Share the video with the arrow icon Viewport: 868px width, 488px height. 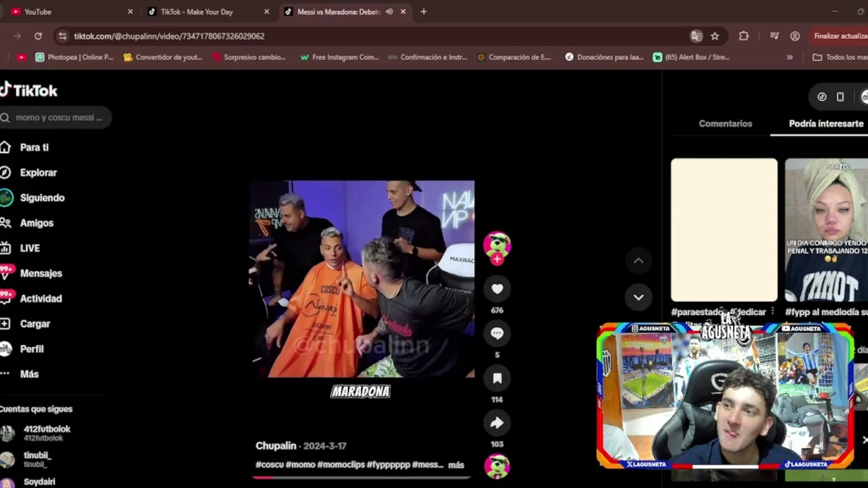pyautogui.click(x=497, y=423)
